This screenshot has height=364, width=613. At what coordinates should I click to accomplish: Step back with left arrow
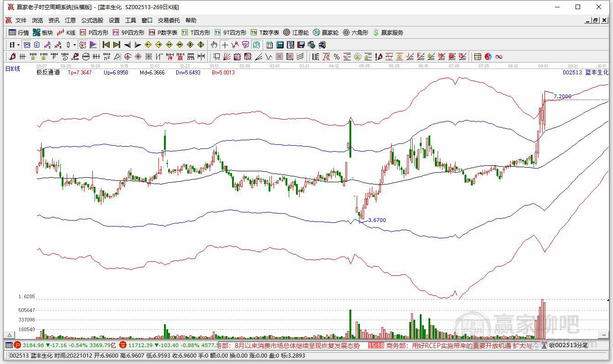127,45
